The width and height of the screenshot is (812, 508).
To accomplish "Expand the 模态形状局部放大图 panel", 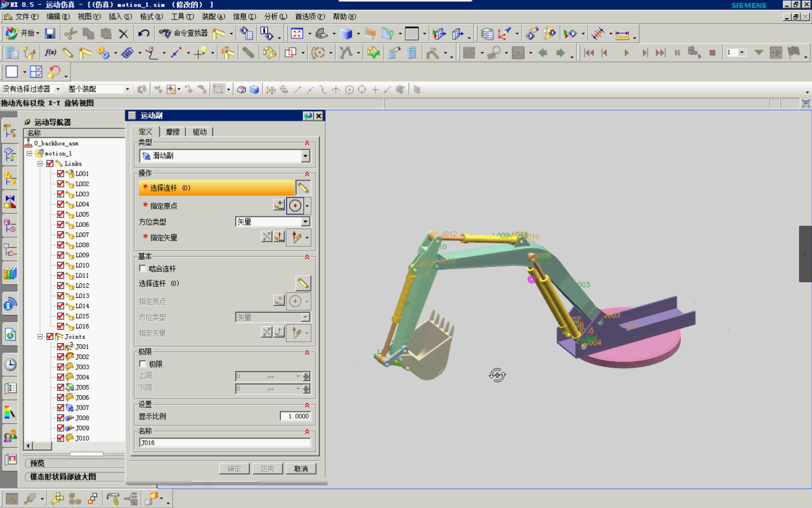I will click(x=74, y=476).
